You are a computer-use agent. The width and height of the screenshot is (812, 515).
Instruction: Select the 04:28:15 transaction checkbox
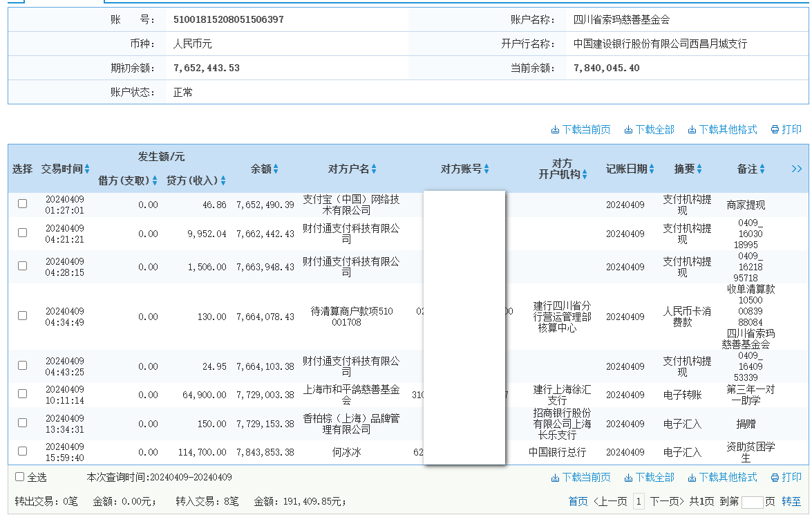point(22,265)
